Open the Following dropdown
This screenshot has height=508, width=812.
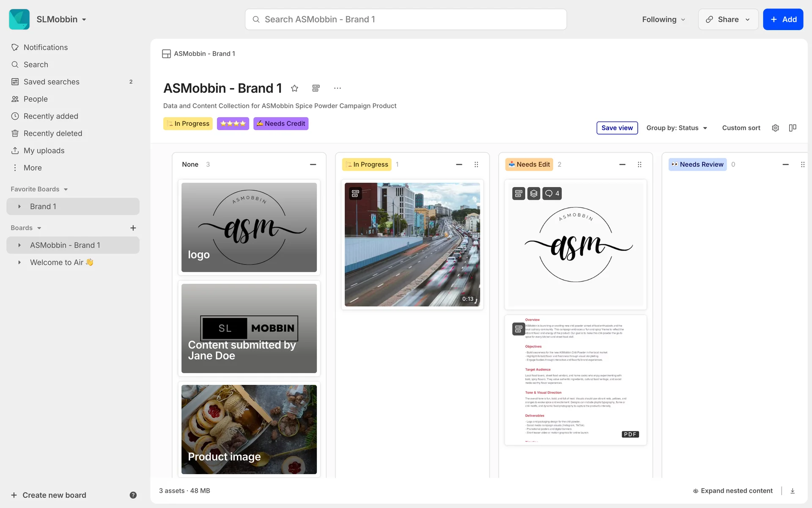pos(663,19)
